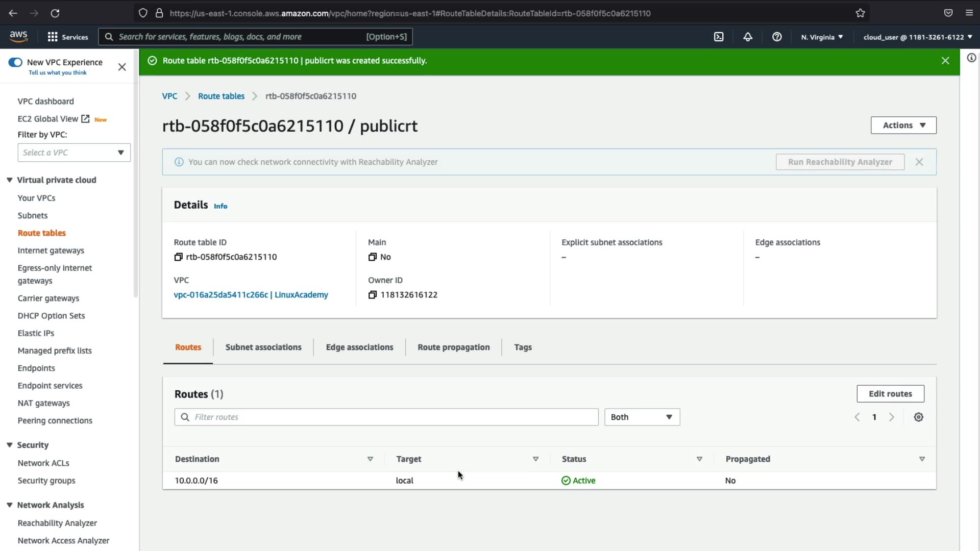Screen dimensions: 980x551
Task: Copy the Route table ID
Action: point(178,257)
